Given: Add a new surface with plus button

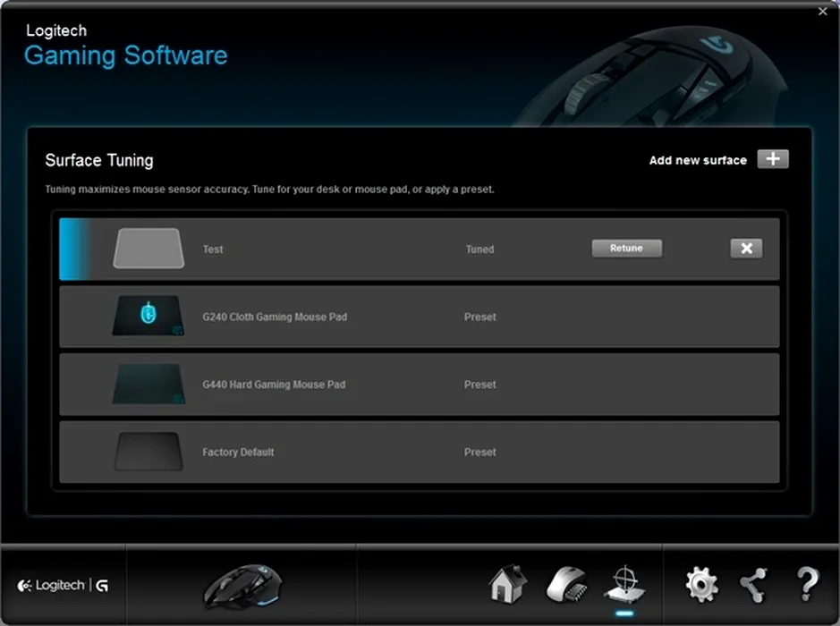Looking at the screenshot, I should click(x=773, y=159).
